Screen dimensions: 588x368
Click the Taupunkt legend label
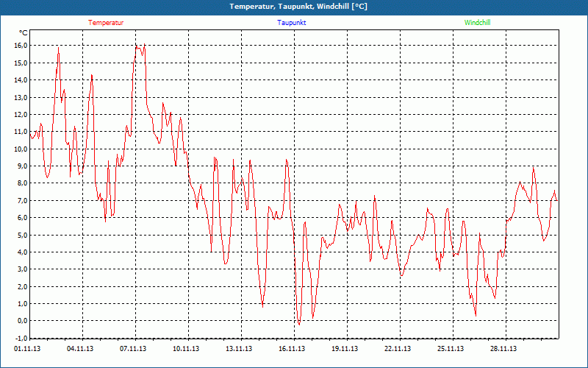click(291, 23)
